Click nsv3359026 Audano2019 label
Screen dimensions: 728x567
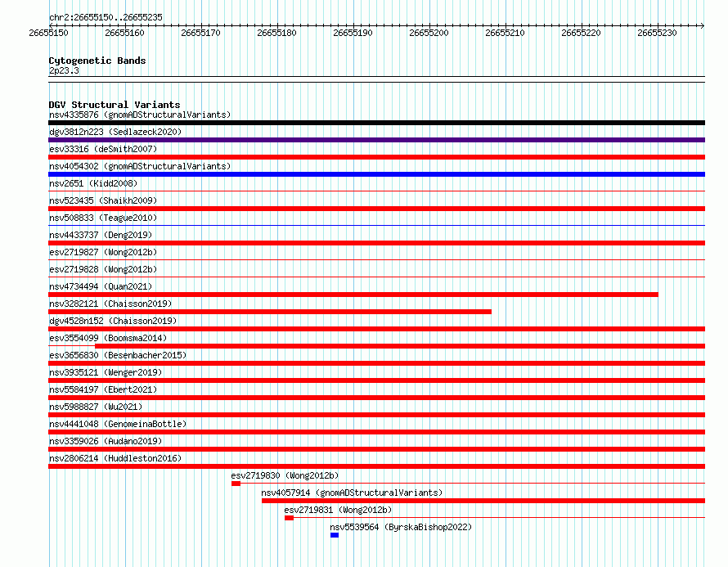pyautogui.click(x=106, y=441)
